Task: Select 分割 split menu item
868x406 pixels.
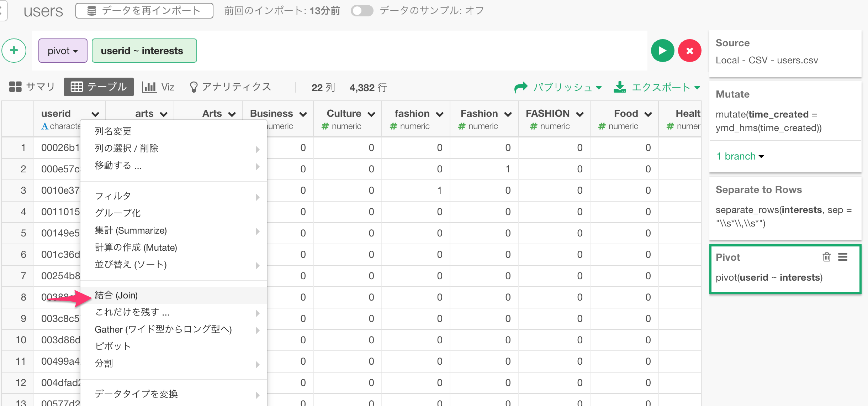Action: [174, 363]
